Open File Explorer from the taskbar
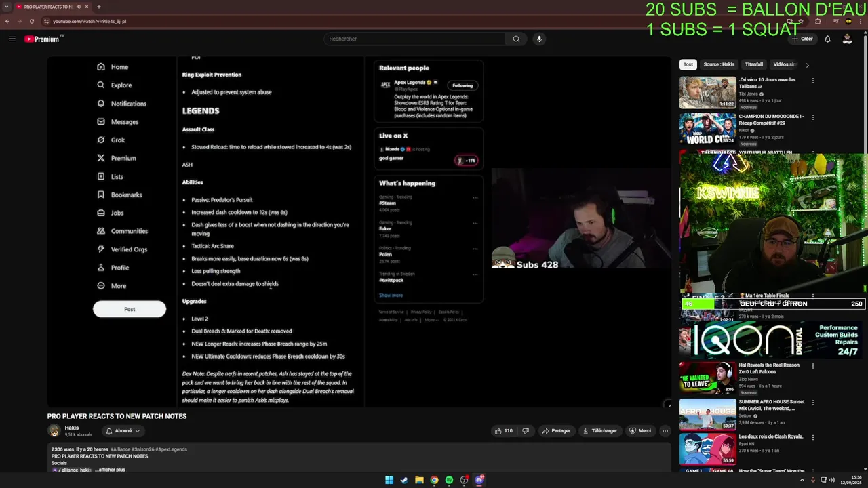Image resolution: width=868 pixels, height=488 pixels. (419, 480)
